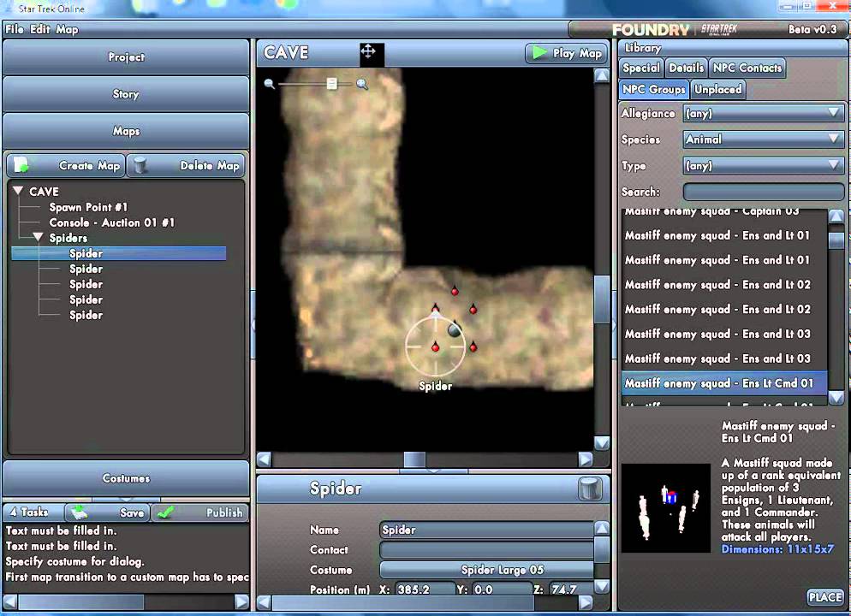
Task: Collapse the CAVE tree node
Action: (18, 191)
